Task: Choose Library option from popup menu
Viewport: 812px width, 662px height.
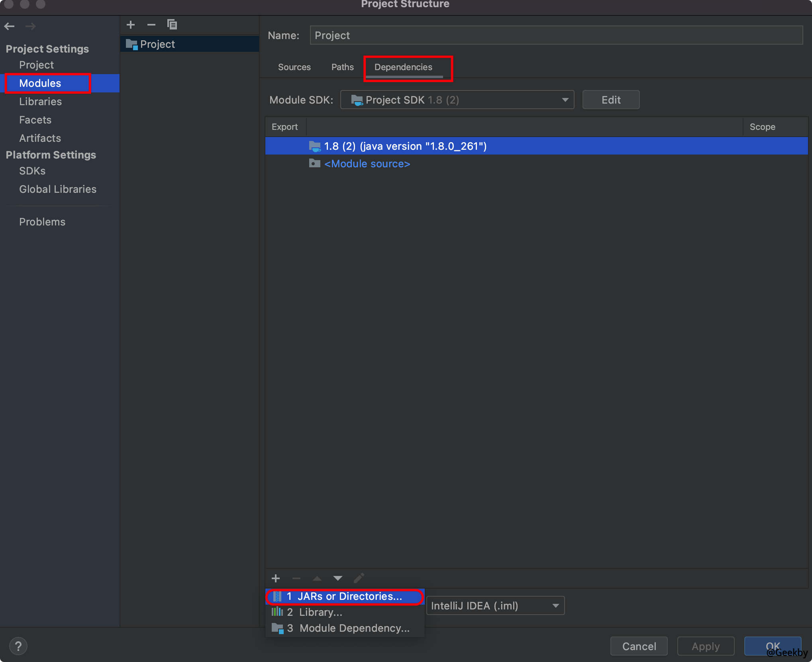Action: click(320, 612)
